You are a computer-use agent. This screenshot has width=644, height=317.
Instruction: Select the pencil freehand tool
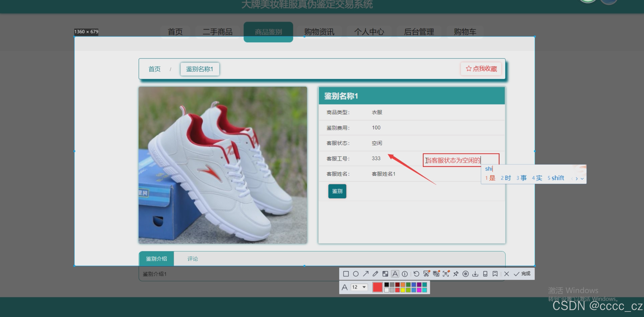point(375,274)
